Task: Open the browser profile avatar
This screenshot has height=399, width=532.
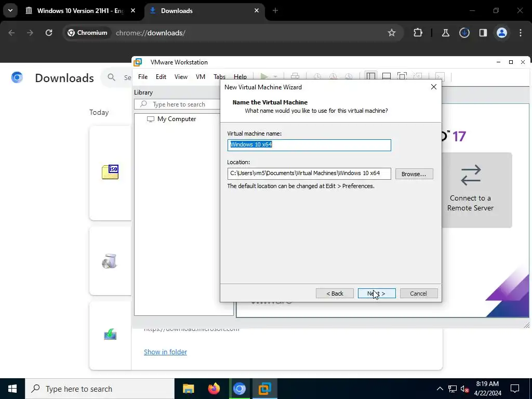Action: pyautogui.click(x=502, y=33)
